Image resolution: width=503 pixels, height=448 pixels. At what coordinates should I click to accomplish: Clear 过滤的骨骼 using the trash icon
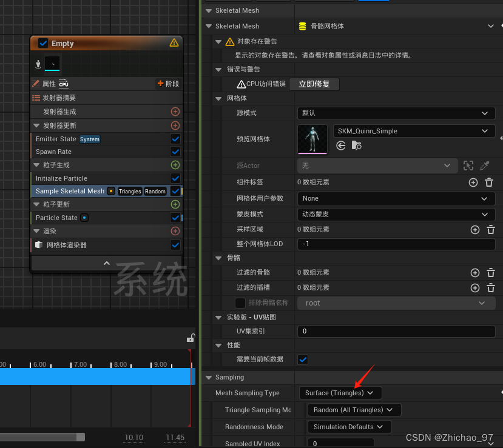click(x=491, y=273)
